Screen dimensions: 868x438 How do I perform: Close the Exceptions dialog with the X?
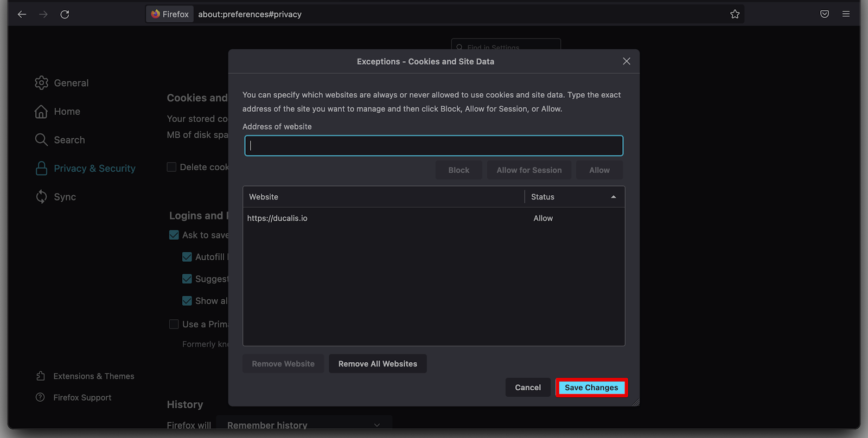tap(626, 61)
